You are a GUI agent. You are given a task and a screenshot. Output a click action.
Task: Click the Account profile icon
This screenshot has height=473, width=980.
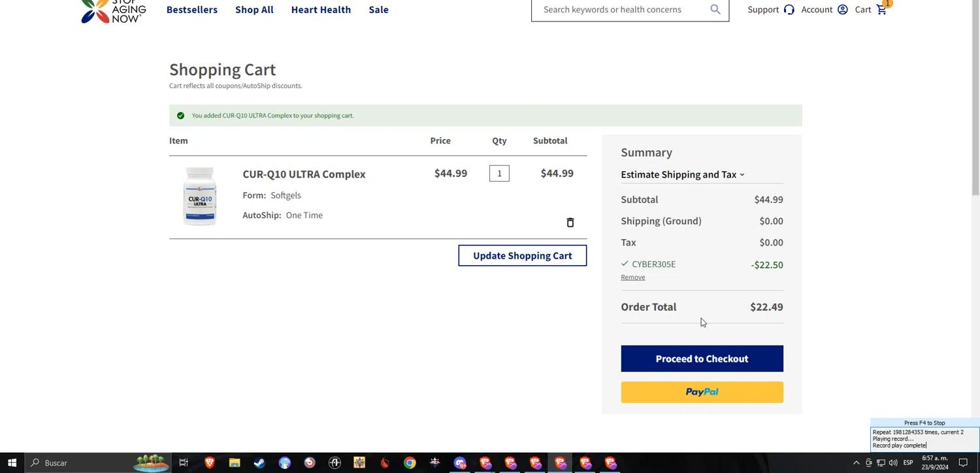(x=842, y=10)
